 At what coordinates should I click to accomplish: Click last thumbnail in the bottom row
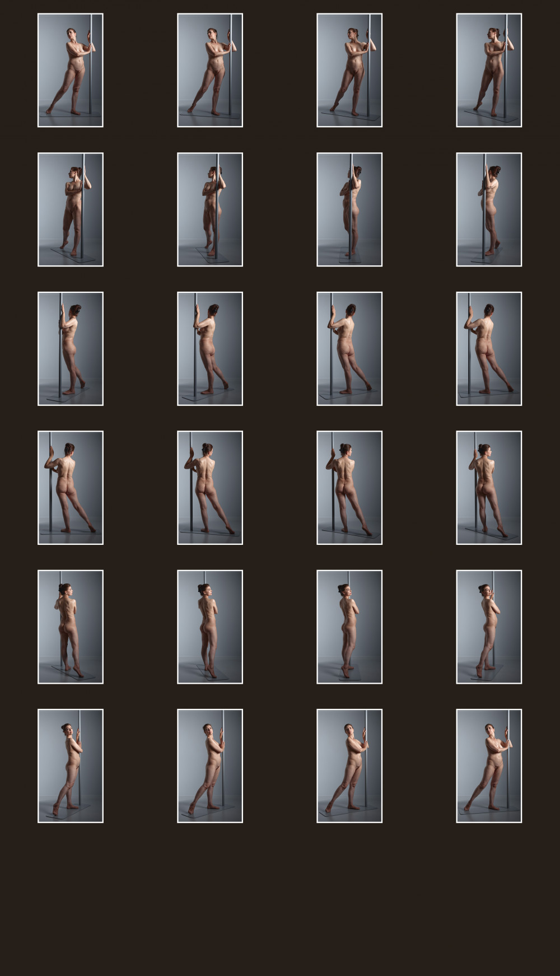[489, 766]
